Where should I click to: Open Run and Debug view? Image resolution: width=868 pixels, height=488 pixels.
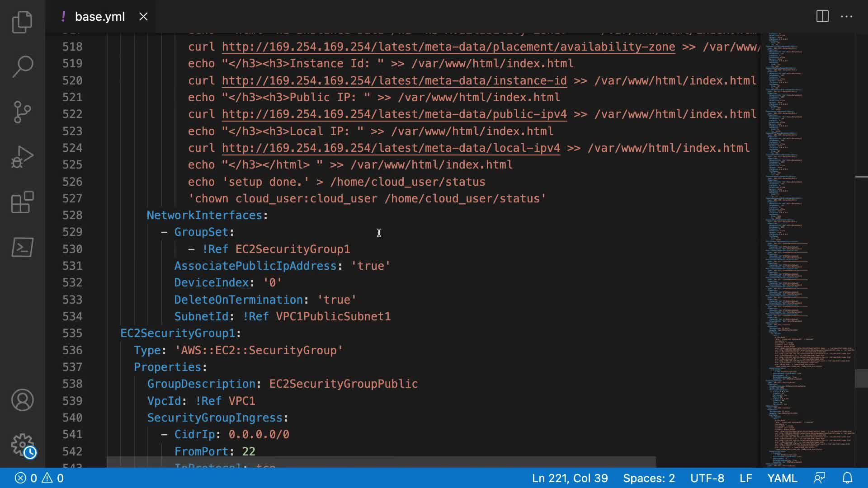[x=22, y=157]
